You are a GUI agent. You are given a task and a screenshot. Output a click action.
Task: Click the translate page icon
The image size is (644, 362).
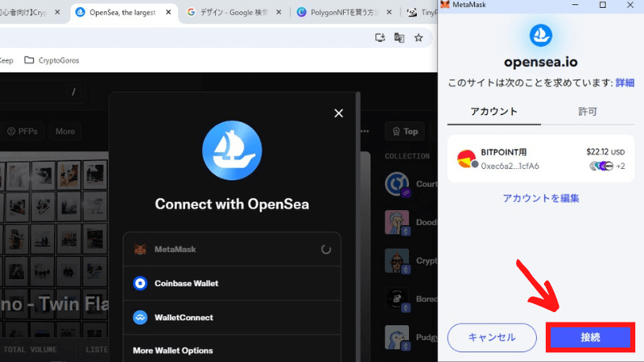(x=399, y=38)
